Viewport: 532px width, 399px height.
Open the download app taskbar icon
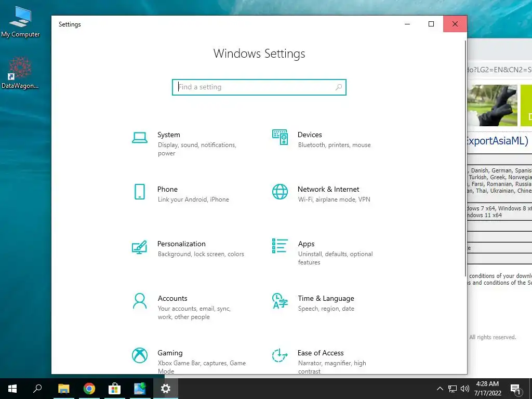pos(140,389)
